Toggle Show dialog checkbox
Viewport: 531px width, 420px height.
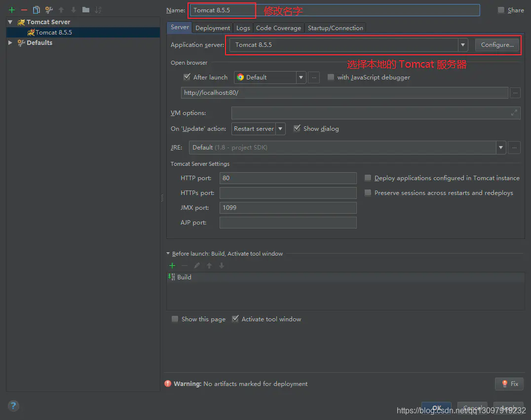pyautogui.click(x=297, y=128)
